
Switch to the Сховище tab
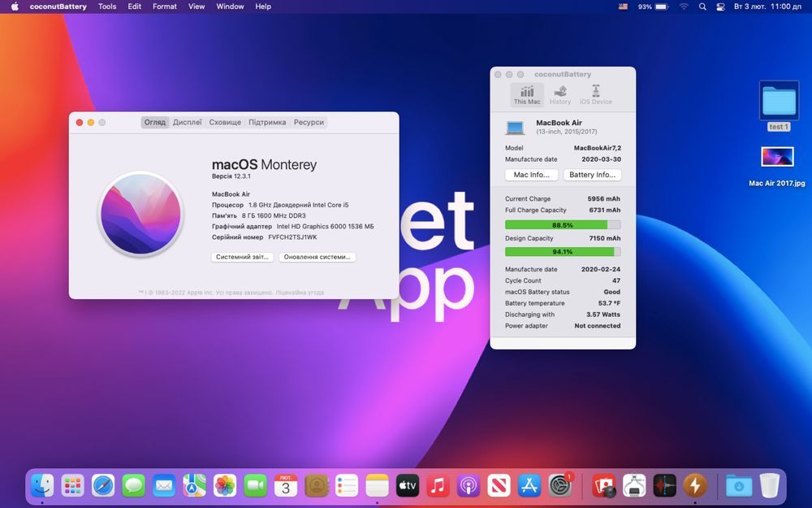click(x=225, y=123)
